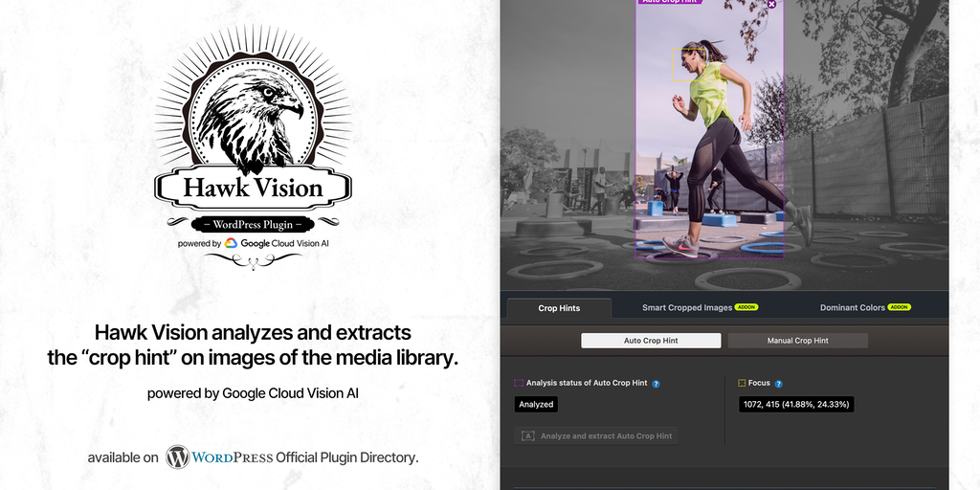Viewport: 980px width, 490px height.
Task: Click the ADDON badge on Dominant Colors
Action: click(x=900, y=307)
